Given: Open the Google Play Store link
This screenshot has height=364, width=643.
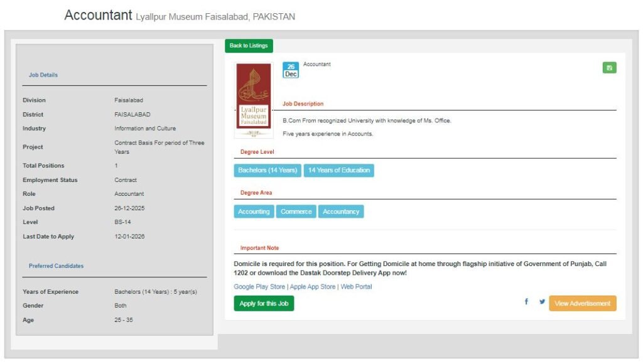Looking at the screenshot, I should click(259, 287).
